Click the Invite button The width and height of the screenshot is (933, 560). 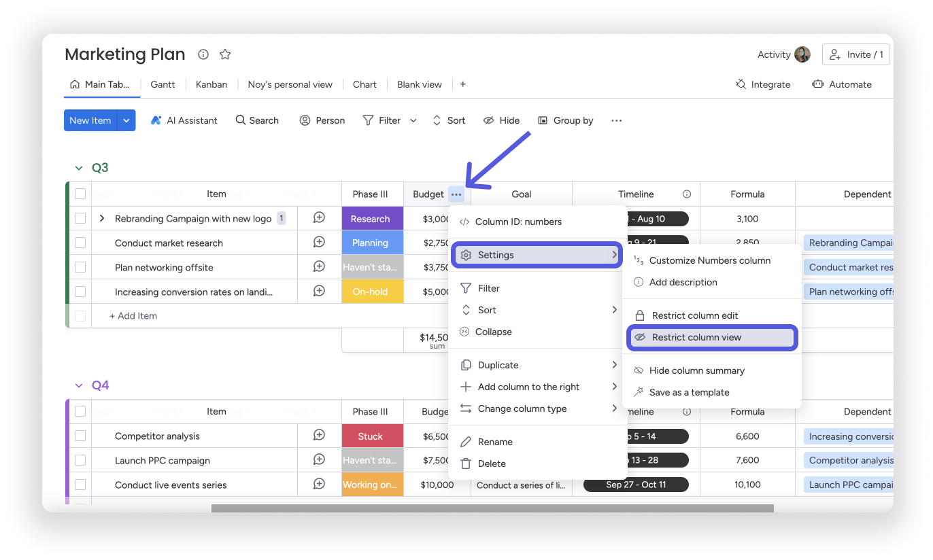click(x=855, y=54)
